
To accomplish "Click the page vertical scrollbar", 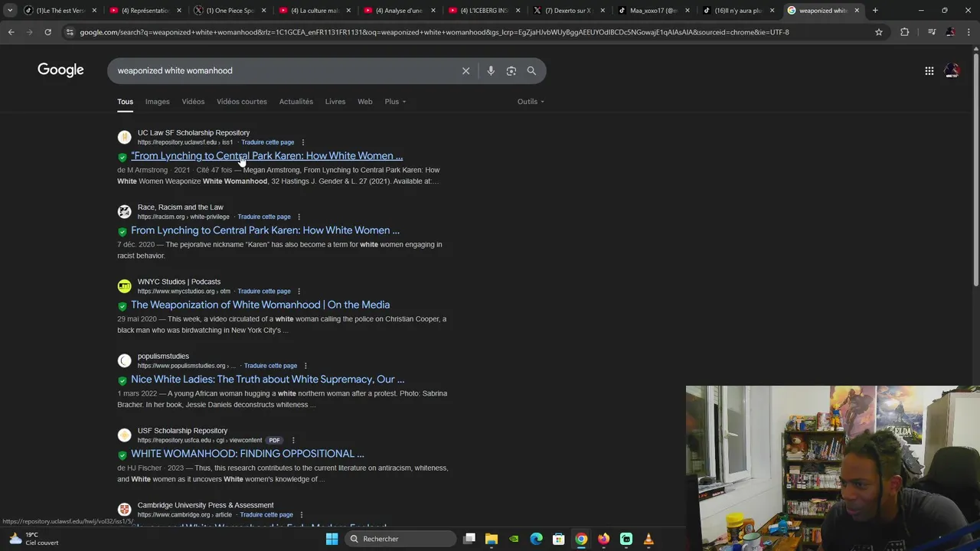I will coord(975,168).
